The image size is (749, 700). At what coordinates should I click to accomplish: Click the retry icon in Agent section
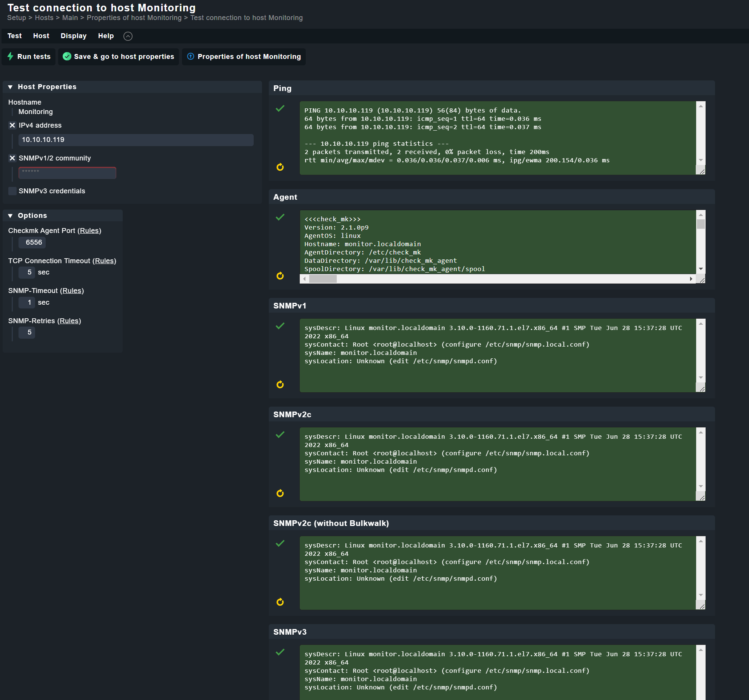pyautogui.click(x=280, y=276)
